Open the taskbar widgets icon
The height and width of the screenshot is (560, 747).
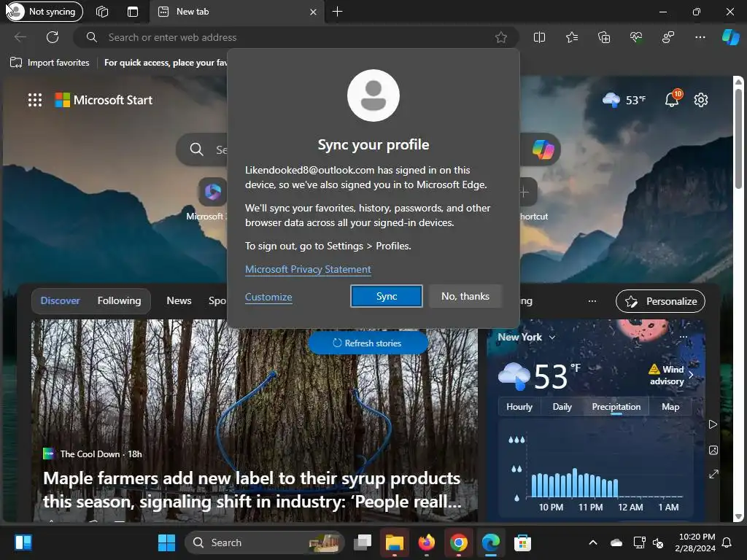pyautogui.click(x=23, y=542)
